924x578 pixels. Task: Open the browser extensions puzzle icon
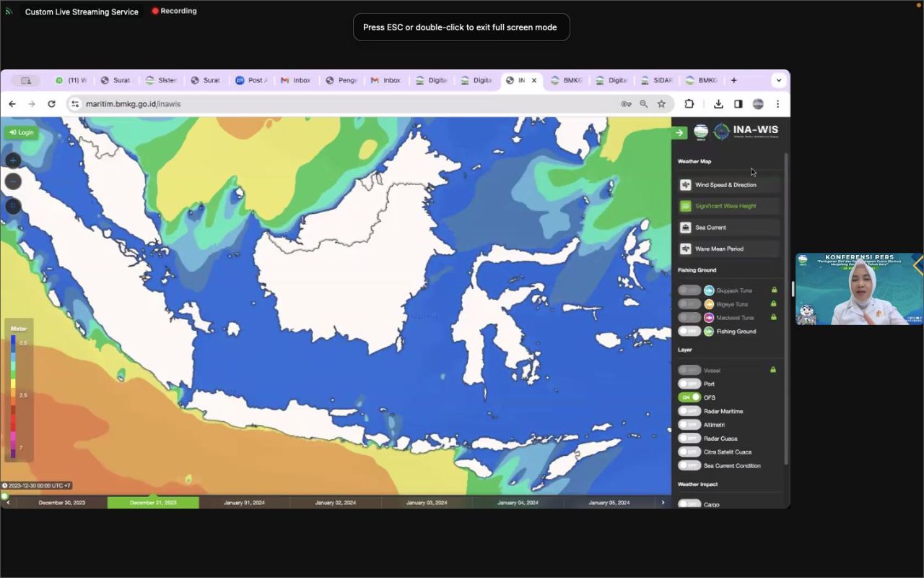click(x=689, y=104)
